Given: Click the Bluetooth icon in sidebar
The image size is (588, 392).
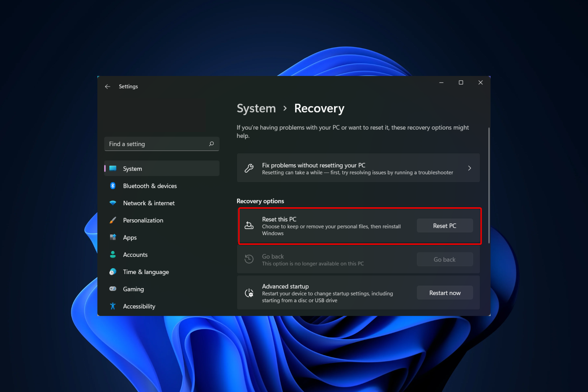Looking at the screenshot, I should pyautogui.click(x=113, y=186).
